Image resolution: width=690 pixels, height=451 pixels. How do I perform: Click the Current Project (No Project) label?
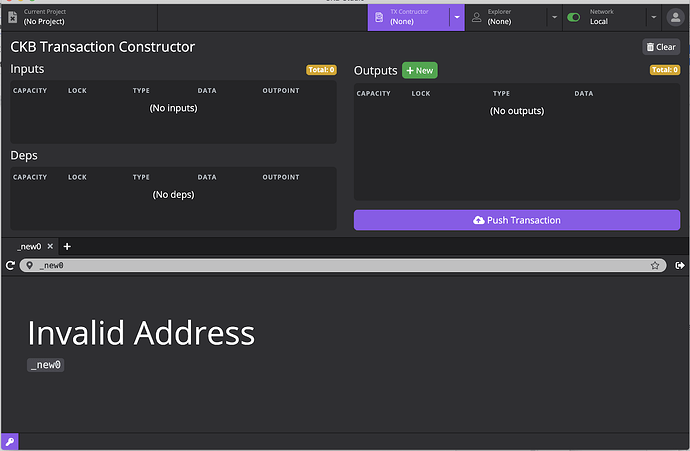44,17
